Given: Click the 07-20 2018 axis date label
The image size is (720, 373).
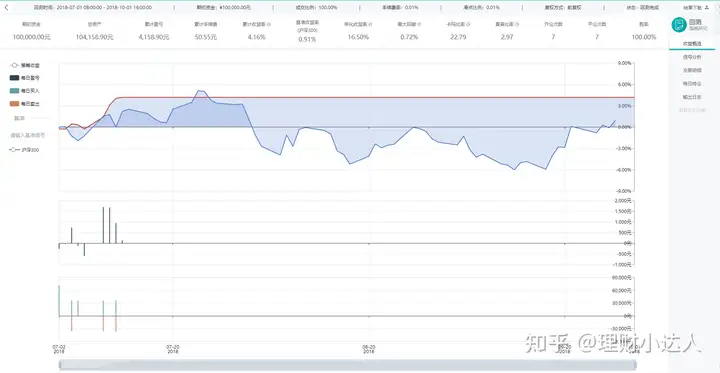Looking at the screenshot, I should click(x=173, y=349).
